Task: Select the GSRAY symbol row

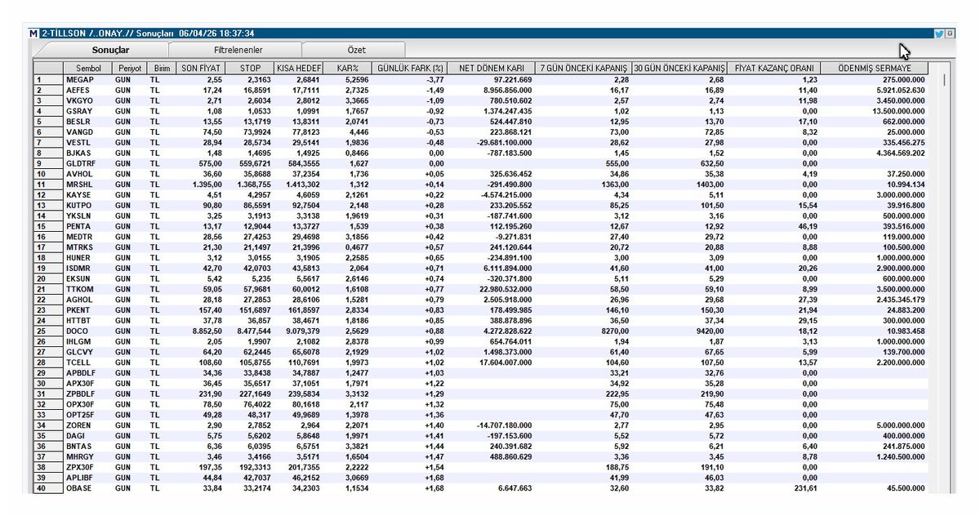Action: pyautogui.click(x=88, y=112)
